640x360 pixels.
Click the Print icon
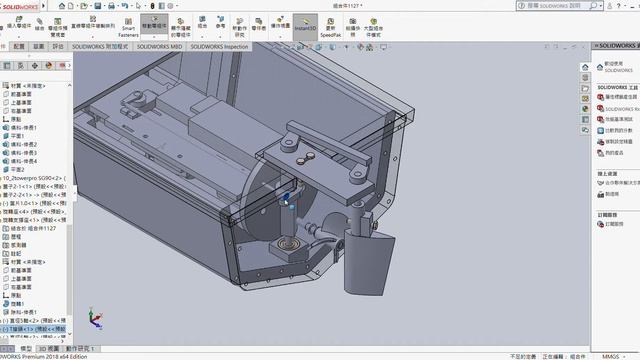111,6
